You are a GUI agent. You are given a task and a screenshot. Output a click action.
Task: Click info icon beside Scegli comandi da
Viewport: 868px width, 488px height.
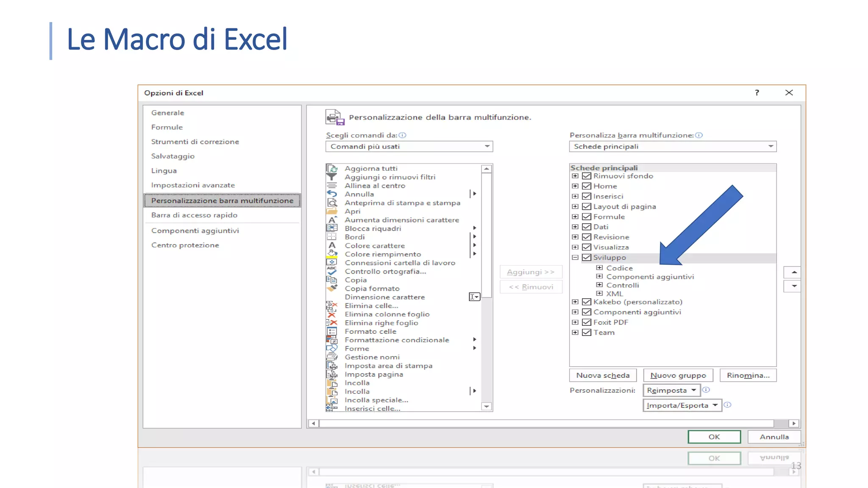click(403, 135)
